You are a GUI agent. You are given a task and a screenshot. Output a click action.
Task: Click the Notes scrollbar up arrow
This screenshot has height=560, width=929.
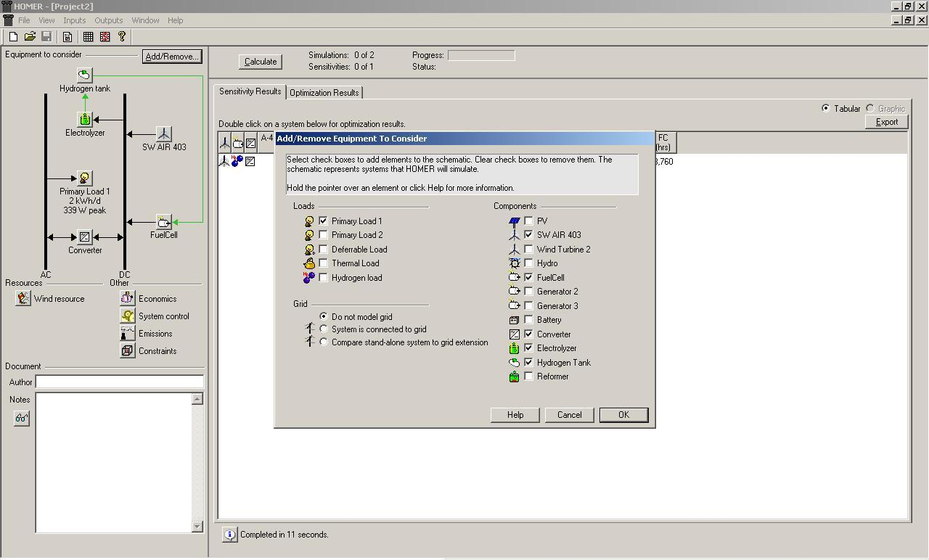click(197, 399)
